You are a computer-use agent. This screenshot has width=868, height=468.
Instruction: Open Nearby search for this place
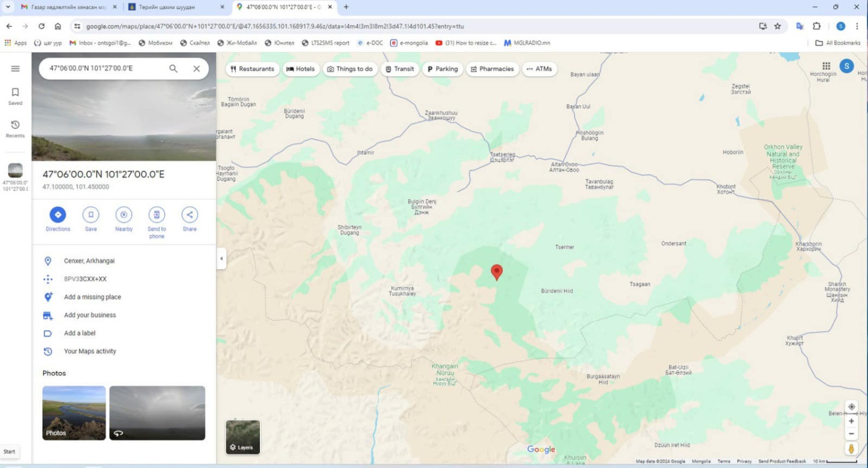point(123,215)
